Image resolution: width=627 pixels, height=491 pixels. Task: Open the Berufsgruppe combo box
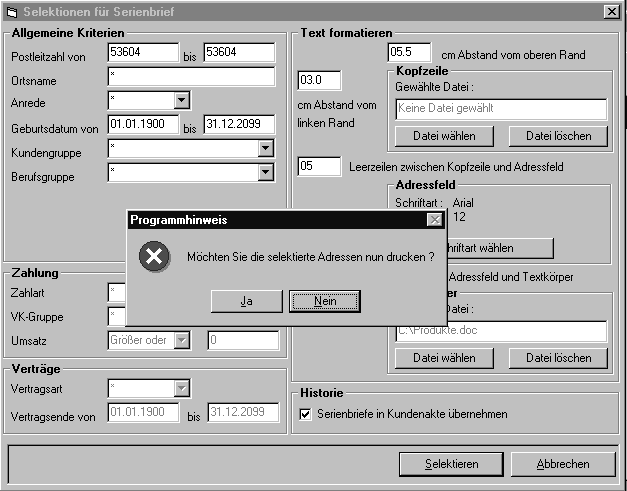tap(265, 172)
